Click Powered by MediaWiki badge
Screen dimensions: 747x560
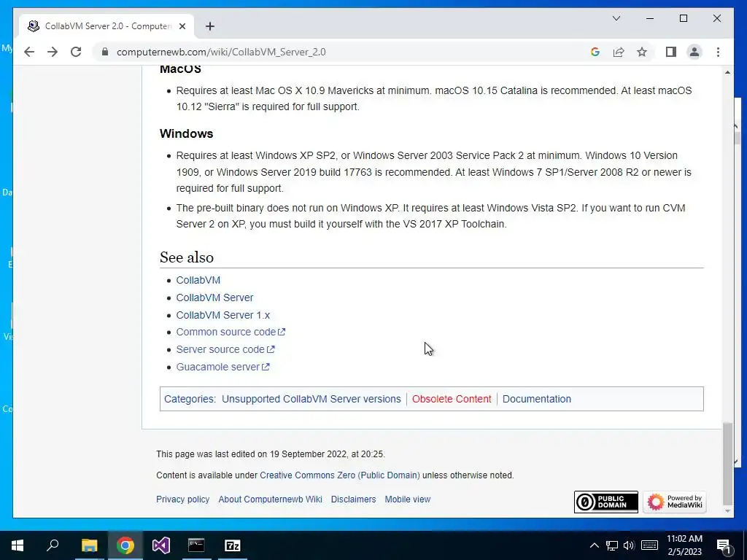(x=675, y=502)
